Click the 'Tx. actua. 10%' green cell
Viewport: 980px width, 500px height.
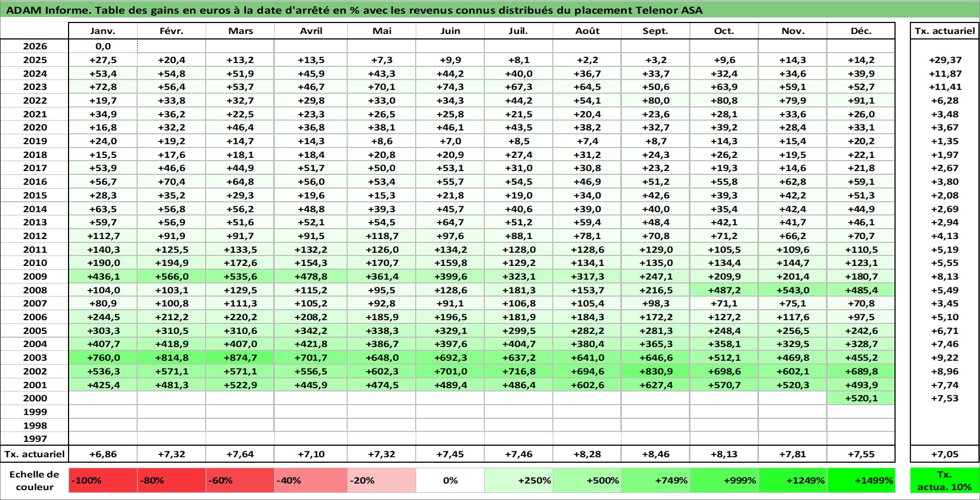click(x=944, y=480)
